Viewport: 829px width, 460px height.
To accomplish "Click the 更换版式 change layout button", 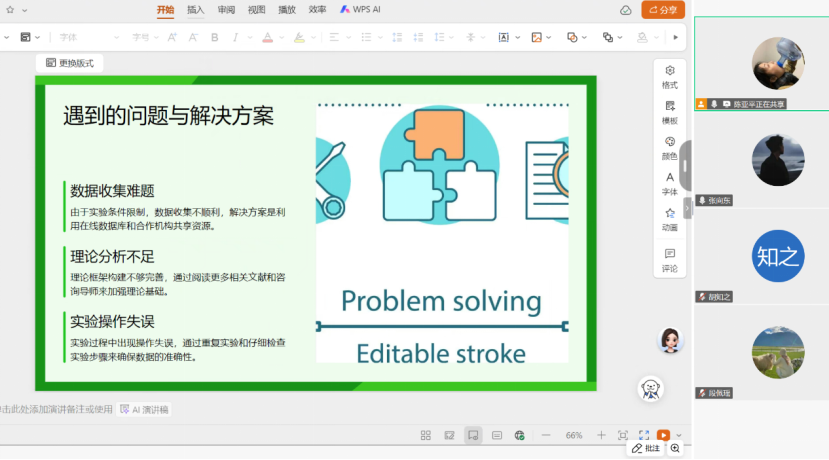I will point(70,63).
